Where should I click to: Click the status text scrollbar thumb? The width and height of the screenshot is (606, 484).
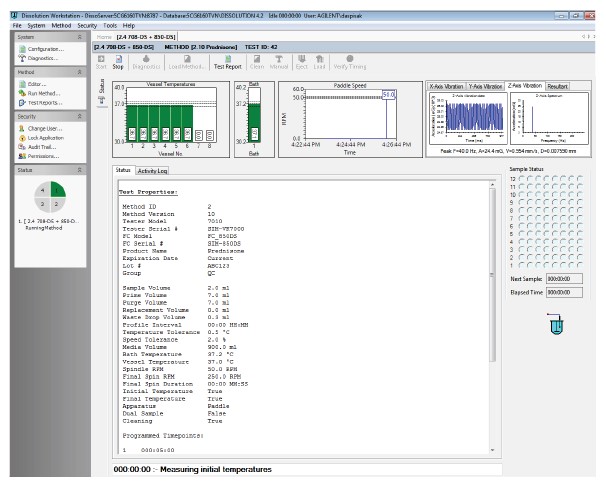tap(492, 274)
